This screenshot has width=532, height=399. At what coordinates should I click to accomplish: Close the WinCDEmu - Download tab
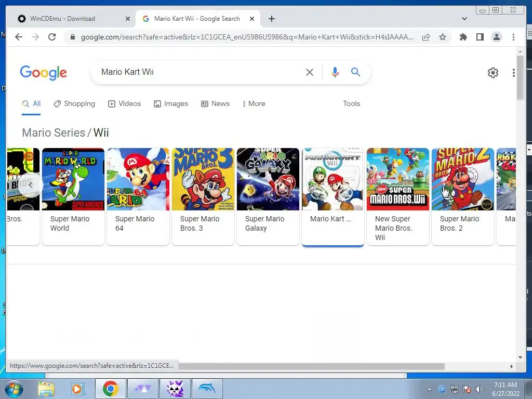tap(128, 19)
